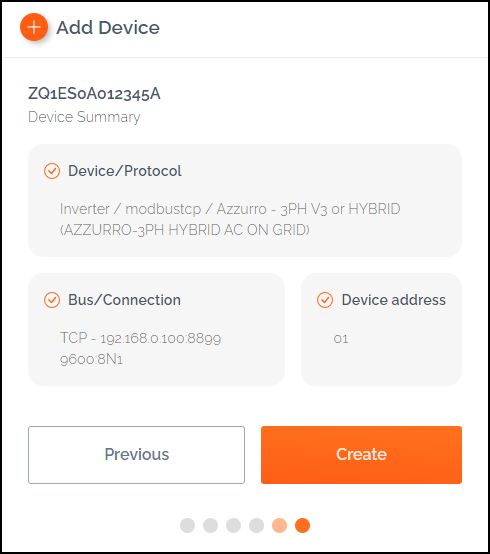Click the Inverter / modbustcp protocol description

coord(230,219)
